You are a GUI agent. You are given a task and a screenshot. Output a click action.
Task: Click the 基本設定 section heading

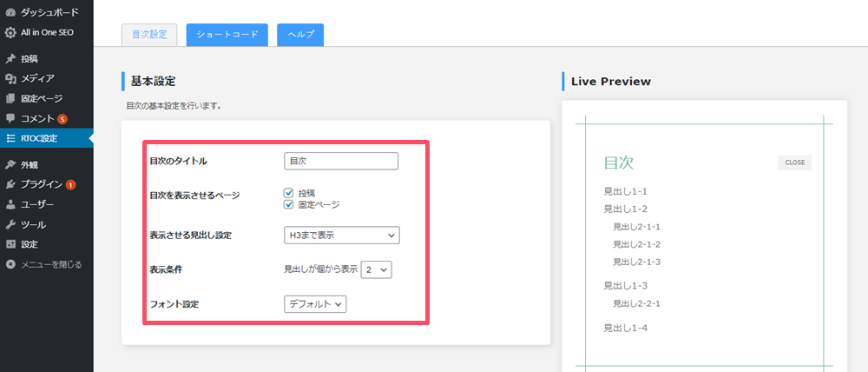click(x=153, y=82)
